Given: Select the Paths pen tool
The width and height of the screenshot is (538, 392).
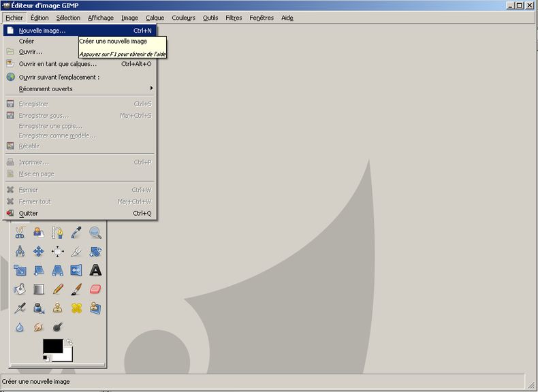Looking at the screenshot, I should pos(58,233).
